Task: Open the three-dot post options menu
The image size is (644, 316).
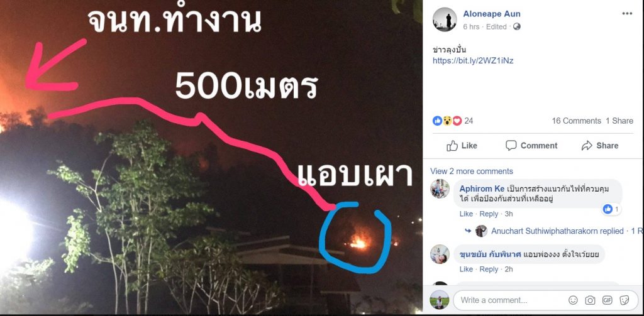Action: pos(627,14)
